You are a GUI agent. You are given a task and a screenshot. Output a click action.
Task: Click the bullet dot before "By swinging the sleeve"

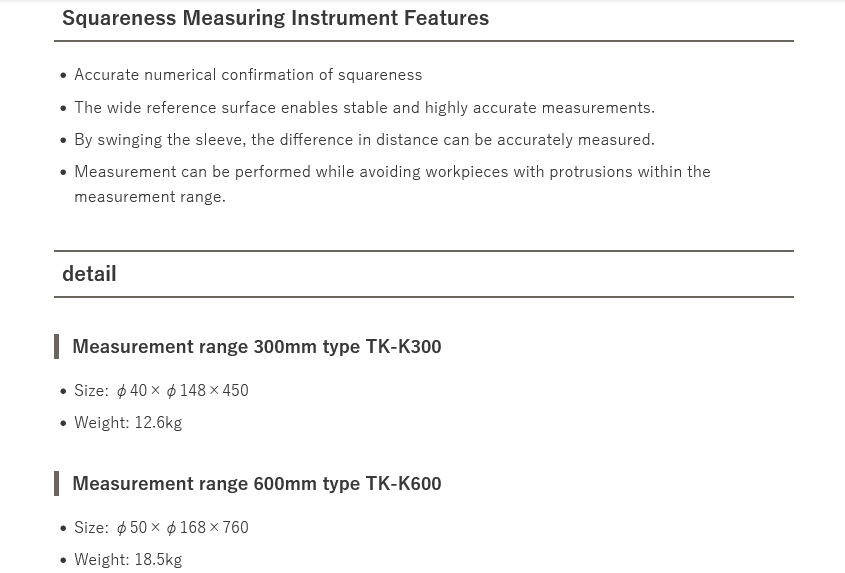pos(63,140)
